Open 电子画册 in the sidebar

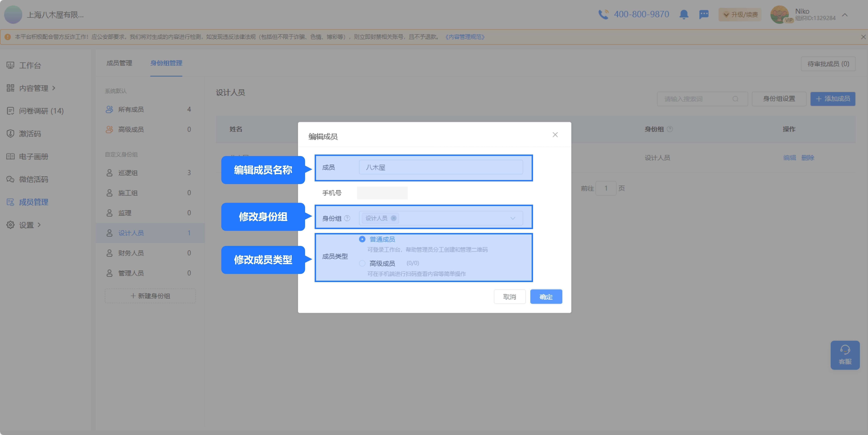(x=33, y=156)
